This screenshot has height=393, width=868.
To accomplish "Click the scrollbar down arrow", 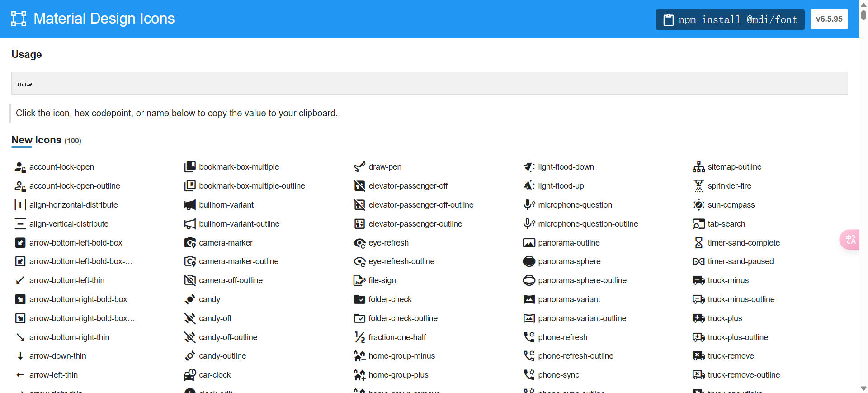I will [x=863, y=388].
